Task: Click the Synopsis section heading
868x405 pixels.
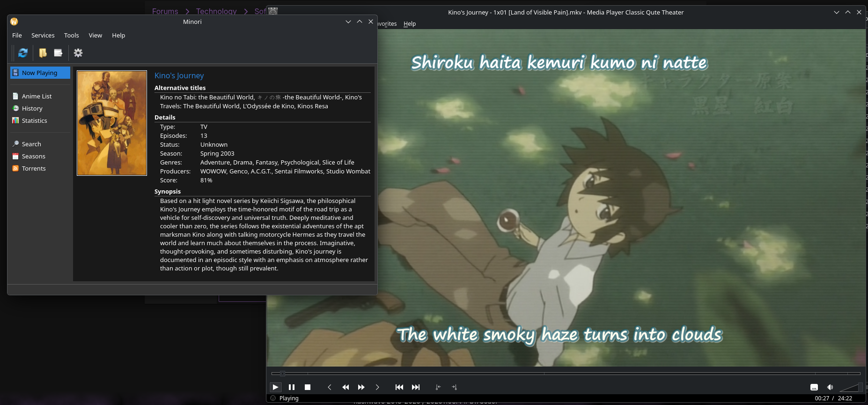Action: coord(168,191)
